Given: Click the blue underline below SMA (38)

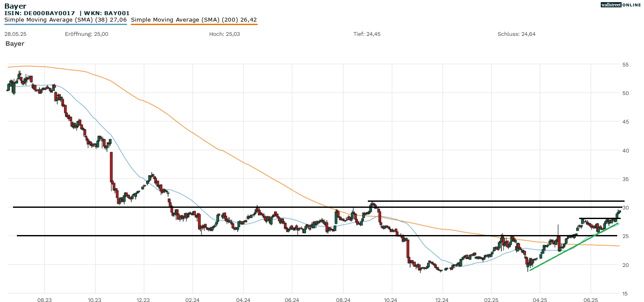Looking at the screenshot, I should [65, 24].
